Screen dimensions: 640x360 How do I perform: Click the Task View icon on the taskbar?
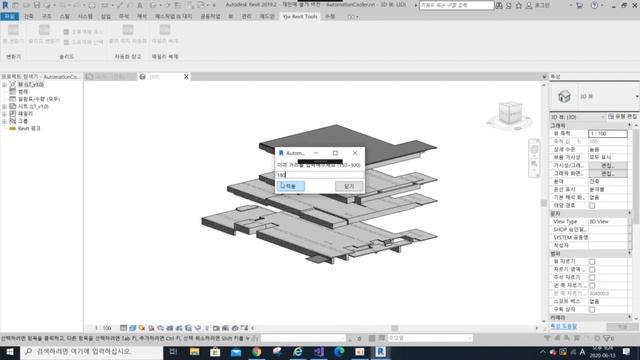(x=173, y=352)
